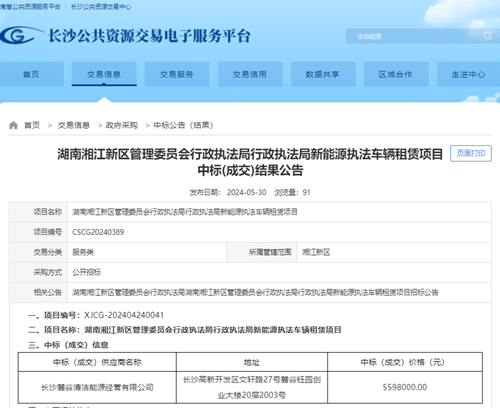Select the publish date 2024-05-30

pyautogui.click(x=246, y=192)
